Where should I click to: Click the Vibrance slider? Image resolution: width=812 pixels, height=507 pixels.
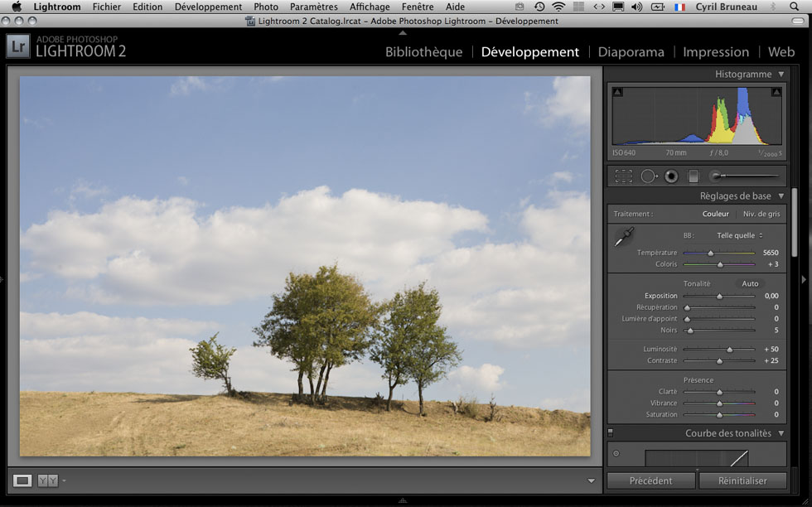pyautogui.click(x=719, y=403)
